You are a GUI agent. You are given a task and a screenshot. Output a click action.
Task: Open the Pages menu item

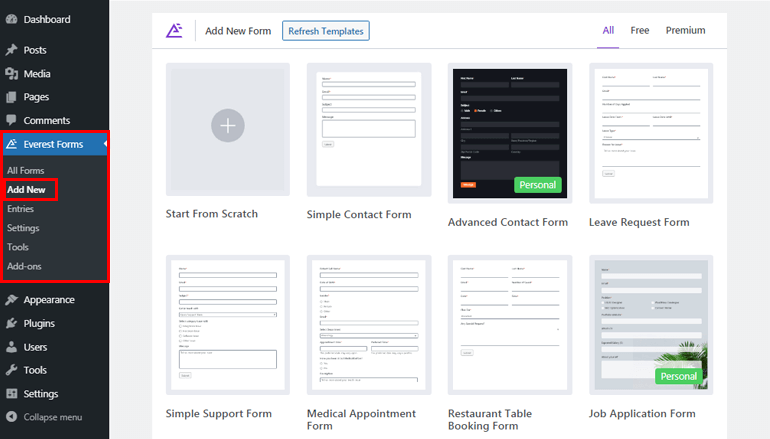click(36, 97)
